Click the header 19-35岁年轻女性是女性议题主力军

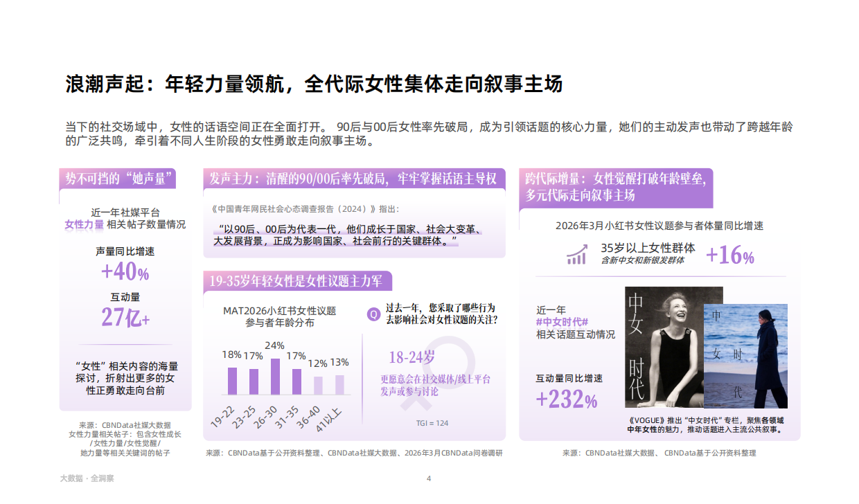[296, 280]
